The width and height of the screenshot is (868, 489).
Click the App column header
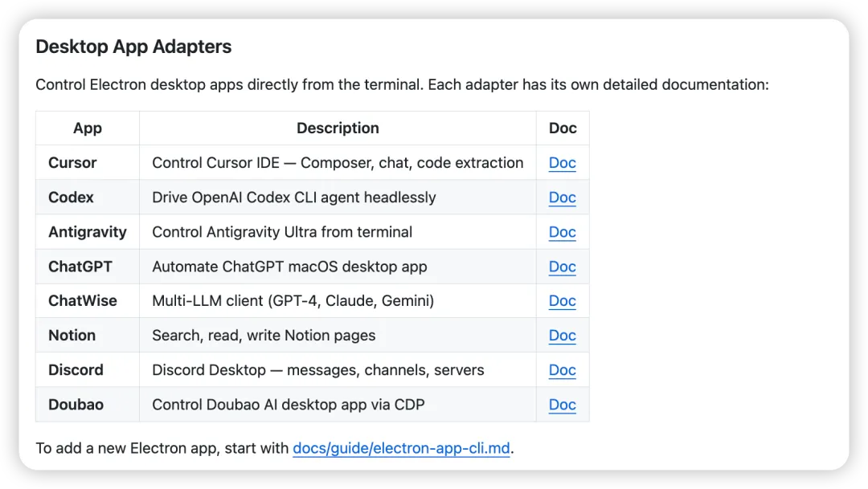click(x=88, y=128)
